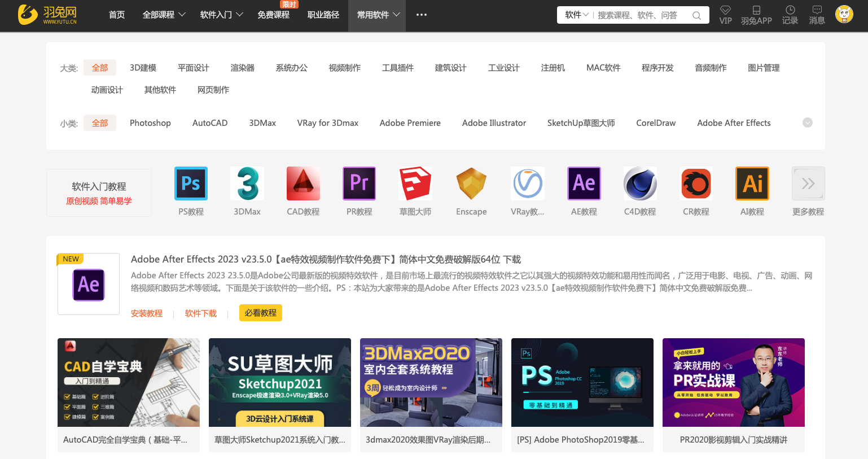The width and height of the screenshot is (868, 459).
Task: Open the VRay教程 icon
Action: 528,183
